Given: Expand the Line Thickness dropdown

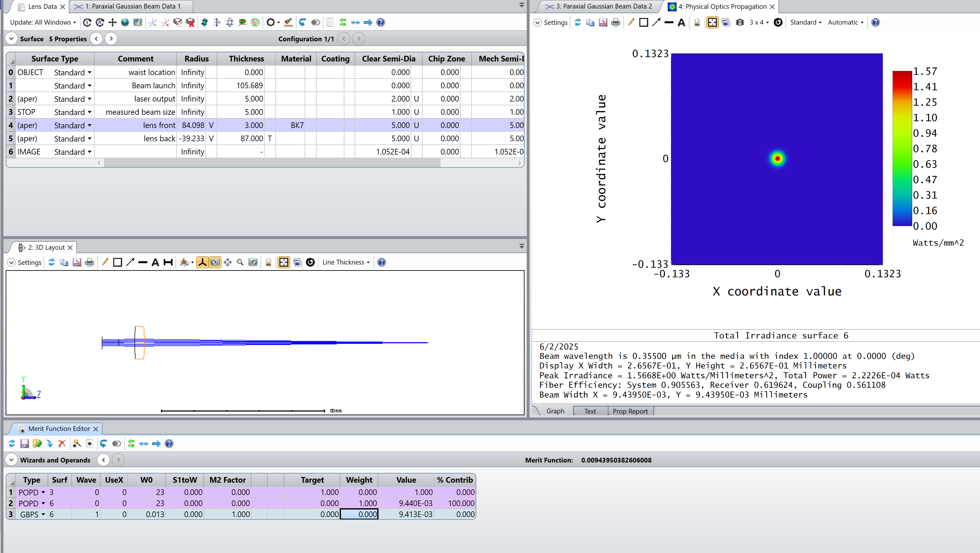Looking at the screenshot, I should click(346, 262).
